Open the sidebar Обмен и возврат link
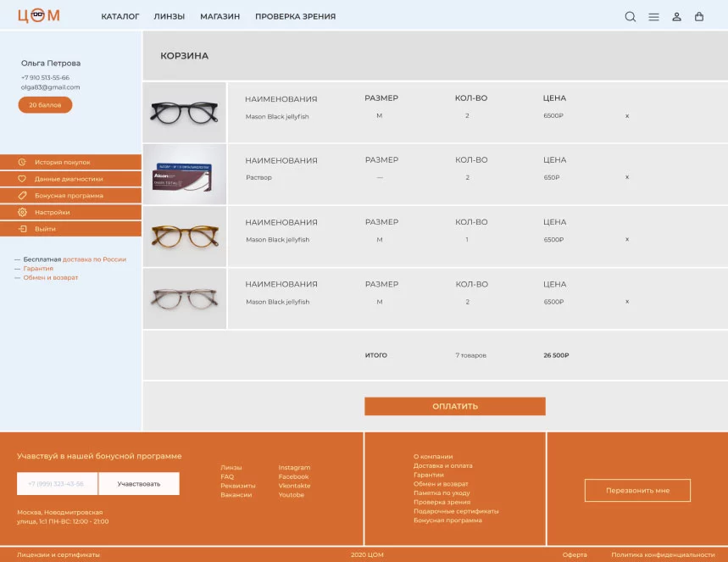 pyautogui.click(x=51, y=277)
